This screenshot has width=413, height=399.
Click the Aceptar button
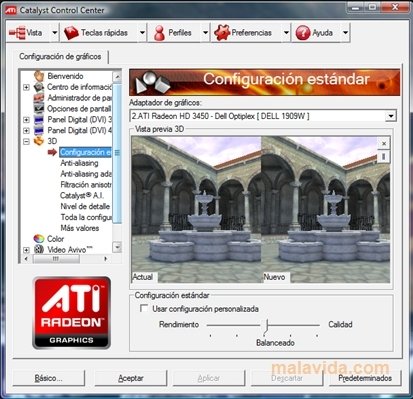point(131,378)
